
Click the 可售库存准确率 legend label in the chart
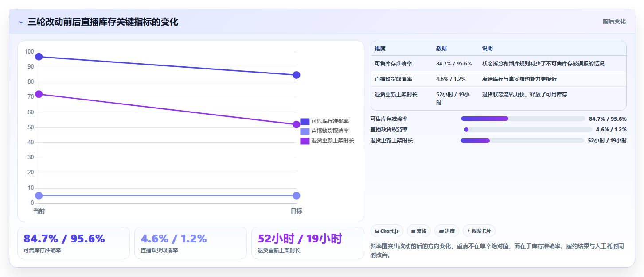pyautogui.click(x=330, y=121)
